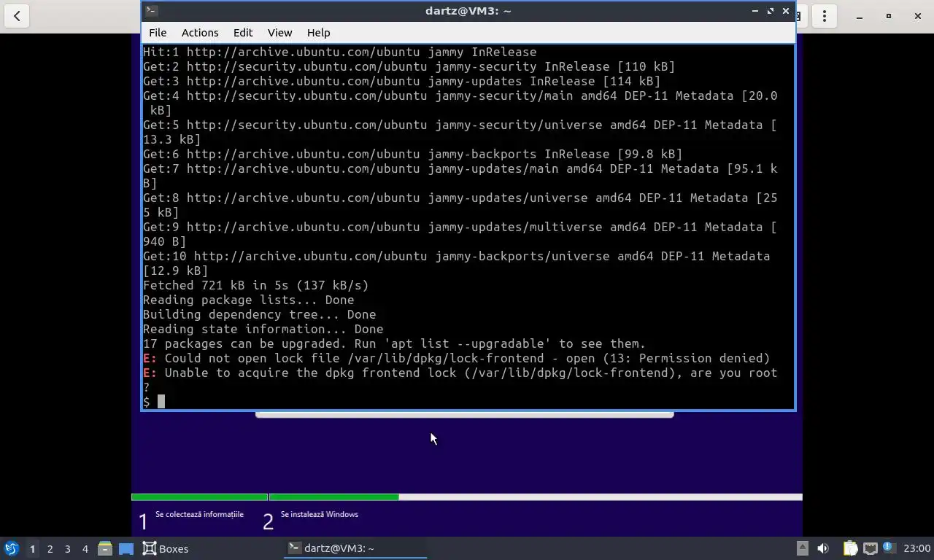Open the update notifier tray icon
The width and height of the screenshot is (934, 560).
[889, 548]
